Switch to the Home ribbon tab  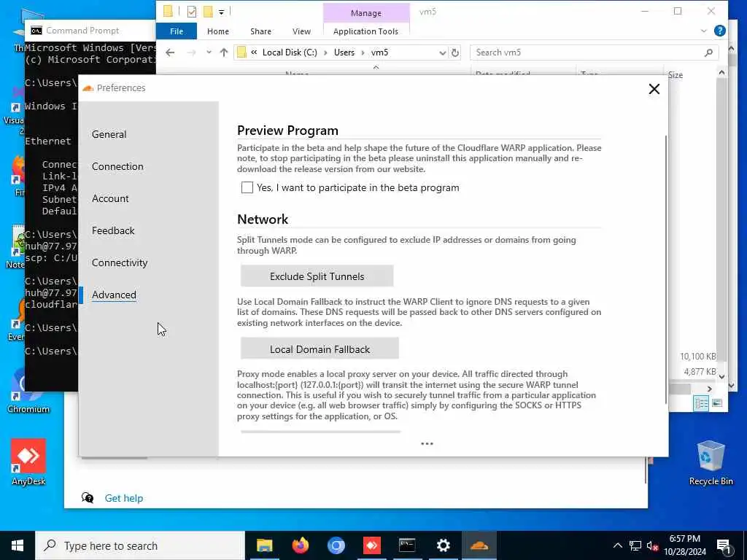click(217, 31)
